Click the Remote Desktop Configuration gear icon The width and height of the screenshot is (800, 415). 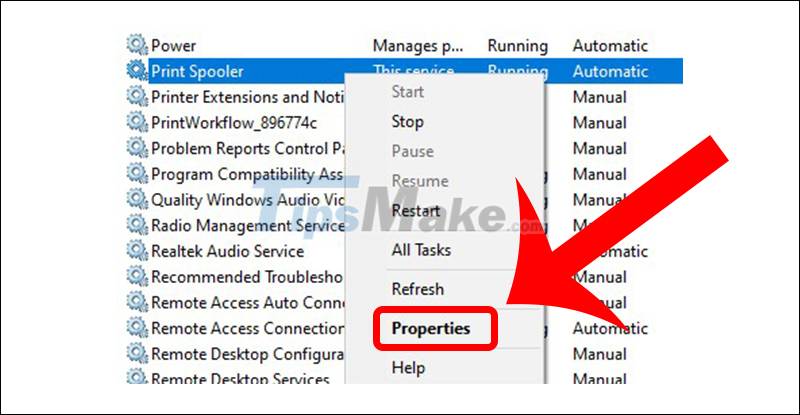point(137,354)
